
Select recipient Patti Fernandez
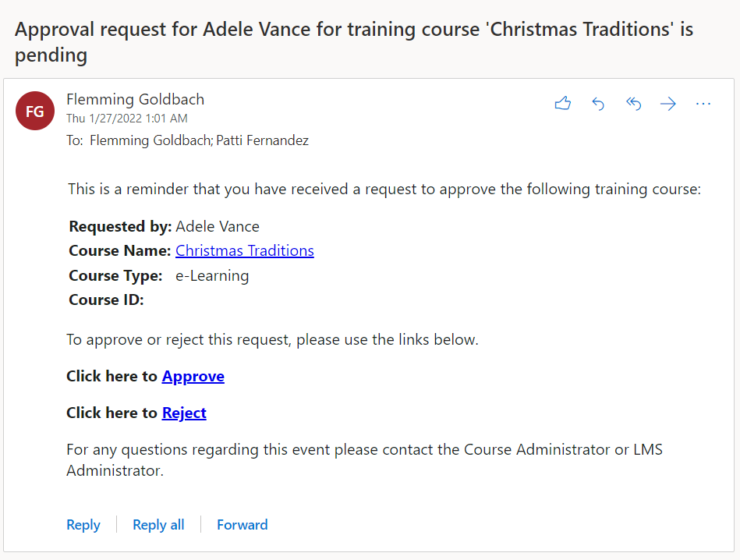tap(262, 141)
